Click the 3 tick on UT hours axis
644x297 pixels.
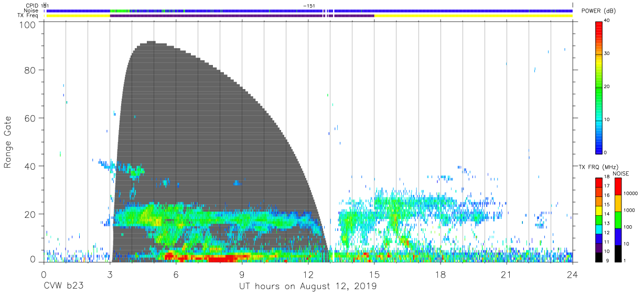pyautogui.click(x=110, y=274)
